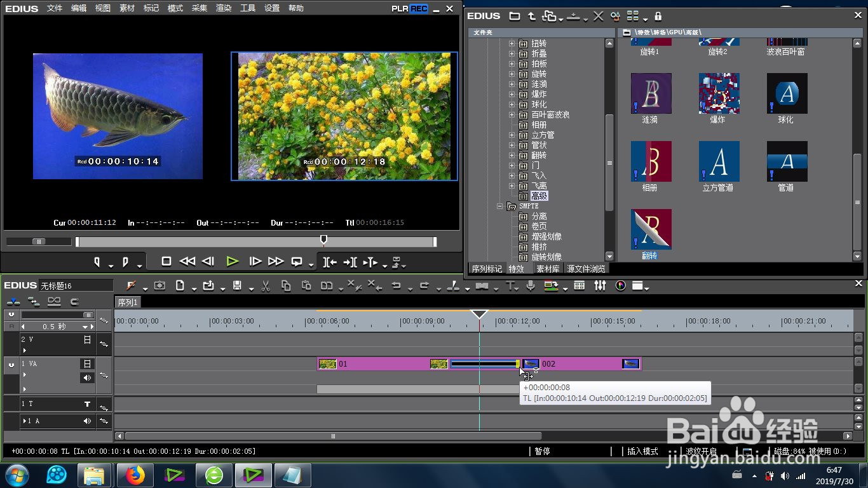This screenshot has width=868, height=488.
Task: Click the Save project floppy disk icon
Action: point(237,286)
